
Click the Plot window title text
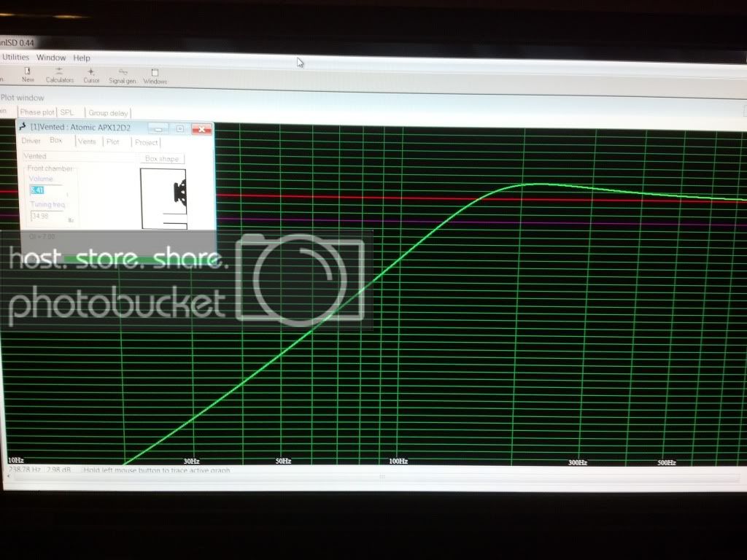[x=23, y=98]
